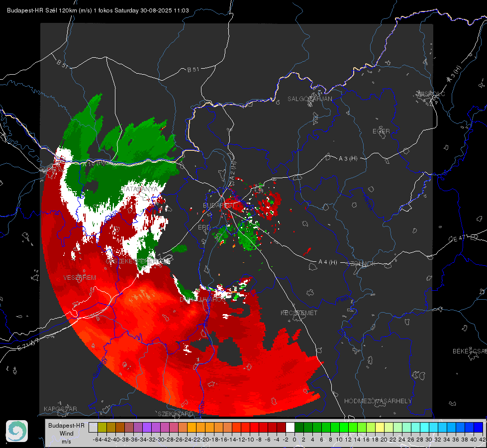The width and height of the screenshot is (487, 448).
Task: Click the 'Tolna' county label
Action: [x=201, y=408]
